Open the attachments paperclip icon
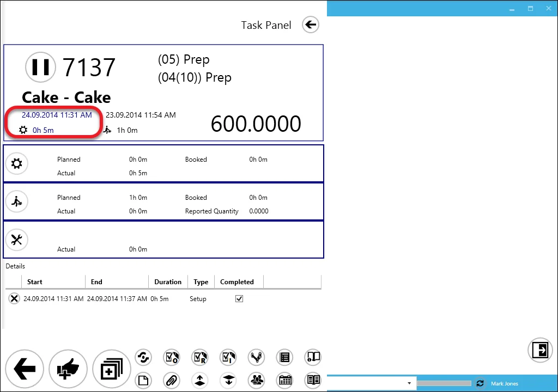558x392 pixels. 172,380
